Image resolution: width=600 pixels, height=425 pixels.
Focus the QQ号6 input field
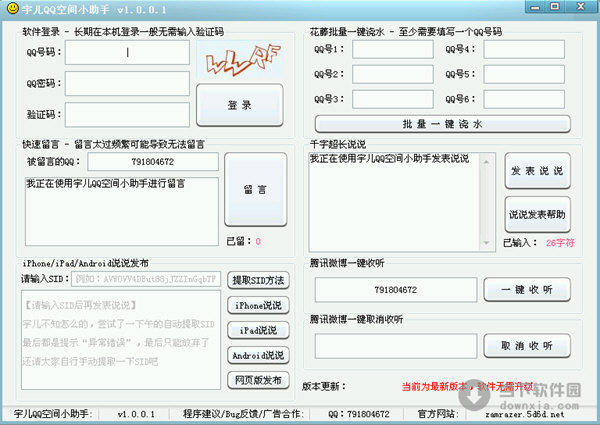click(524, 99)
